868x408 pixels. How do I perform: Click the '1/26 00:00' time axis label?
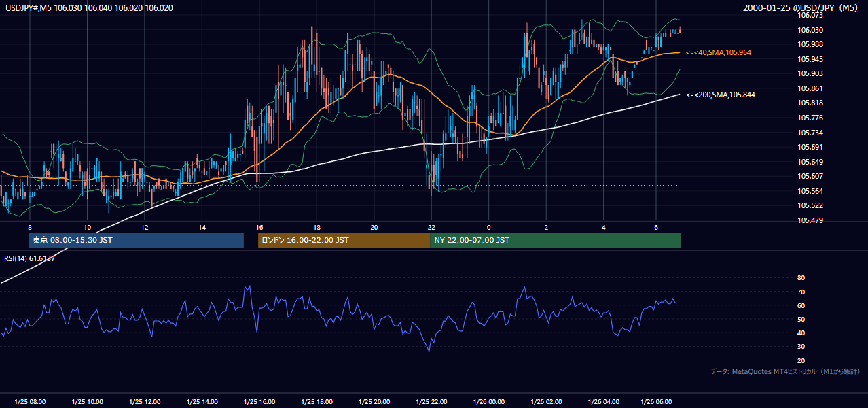pos(489,402)
